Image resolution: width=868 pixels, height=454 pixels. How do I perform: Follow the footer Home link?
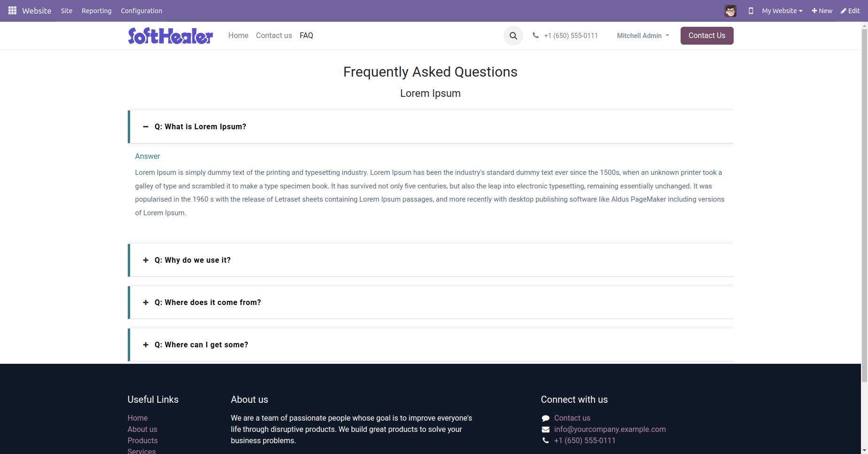point(138,418)
